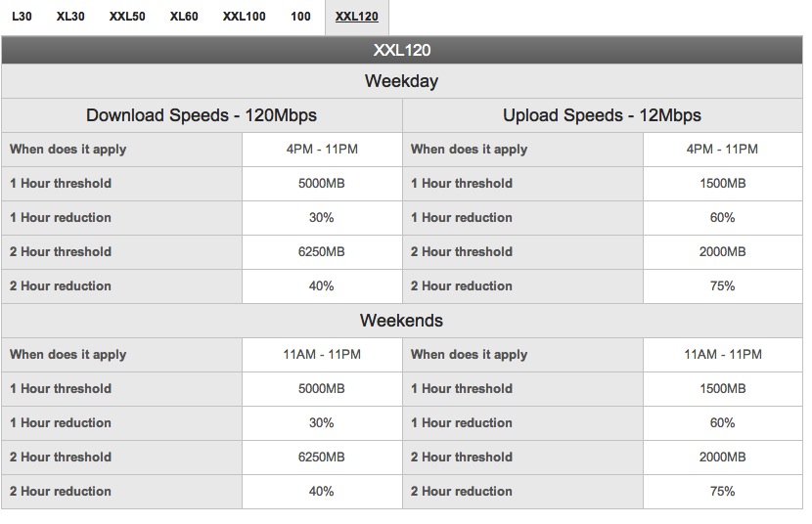Screen dimensions: 812x524
Task: Click the weekday upload 1500MB threshold value
Action: [723, 184]
